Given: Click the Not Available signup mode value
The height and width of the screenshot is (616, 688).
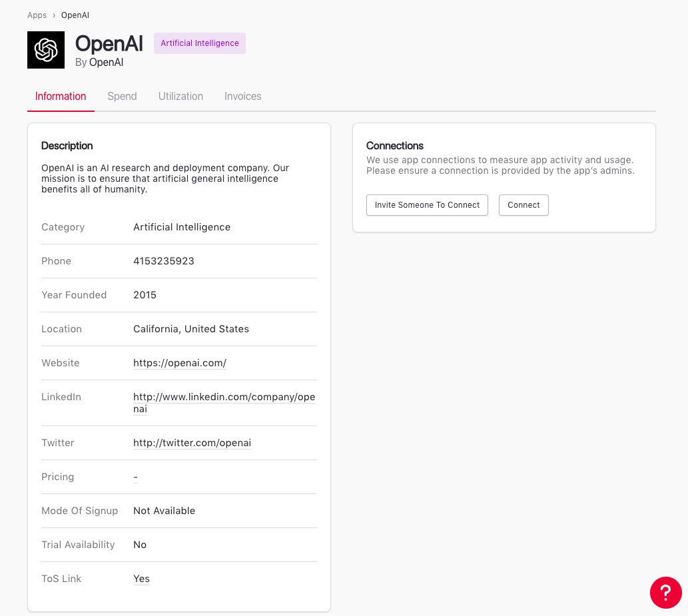Looking at the screenshot, I should (164, 511).
